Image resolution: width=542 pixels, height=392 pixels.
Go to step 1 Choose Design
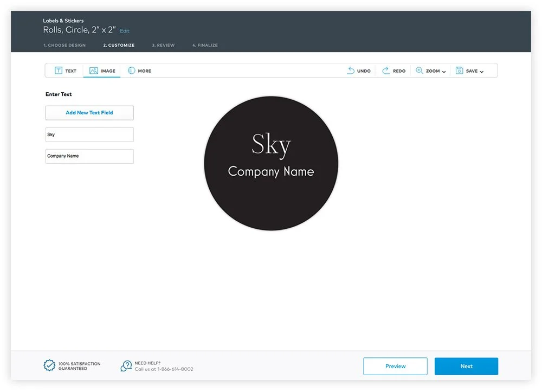pos(64,46)
